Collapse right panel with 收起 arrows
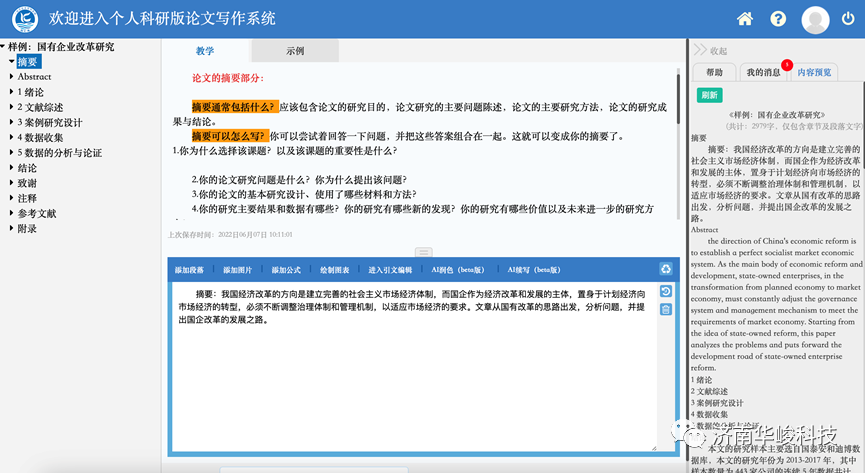865x473 pixels. point(710,50)
